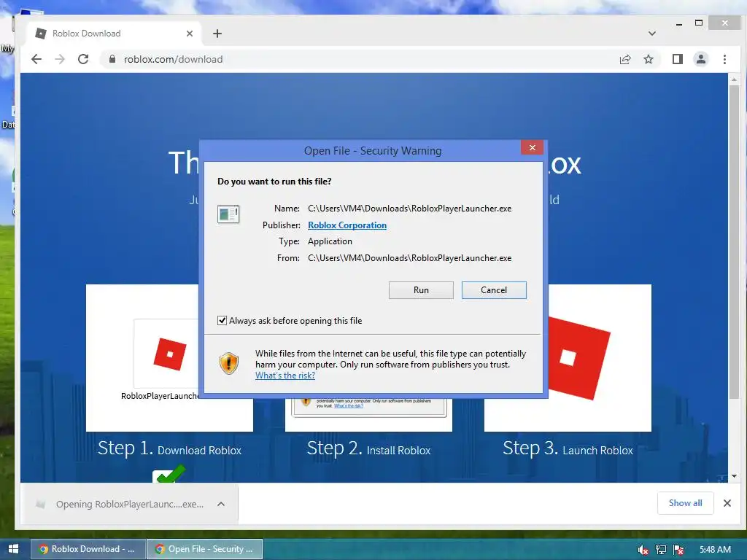747x560 pixels.
Task: Click the muted volume tray icon
Action: tap(643, 550)
